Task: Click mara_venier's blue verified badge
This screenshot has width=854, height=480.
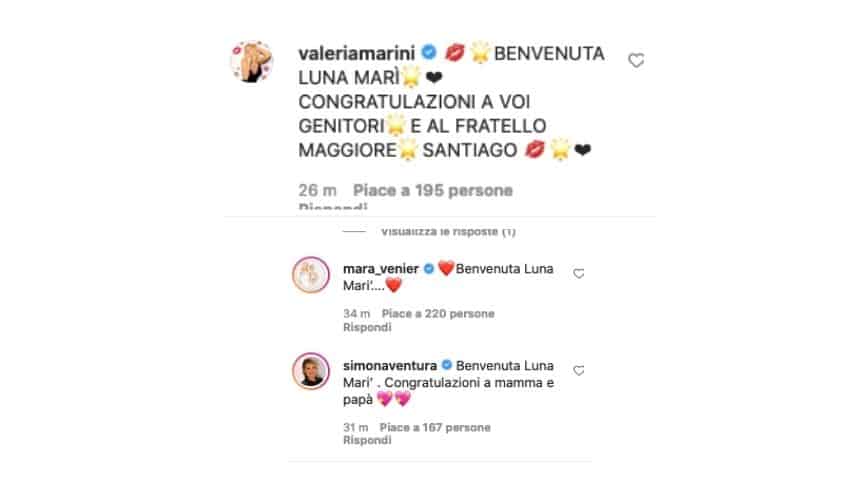Action: pos(429,269)
